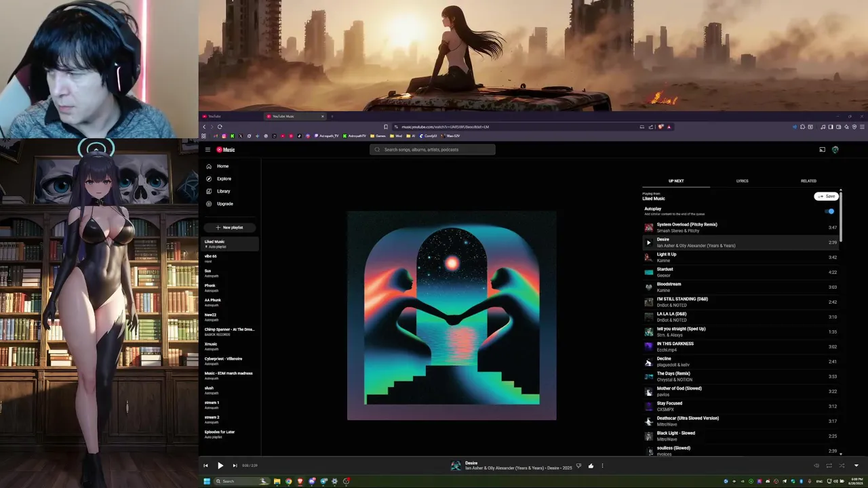Viewport: 868px width, 488px height.
Task: Open Music - EDM march madness playlist
Action: [x=230, y=375]
